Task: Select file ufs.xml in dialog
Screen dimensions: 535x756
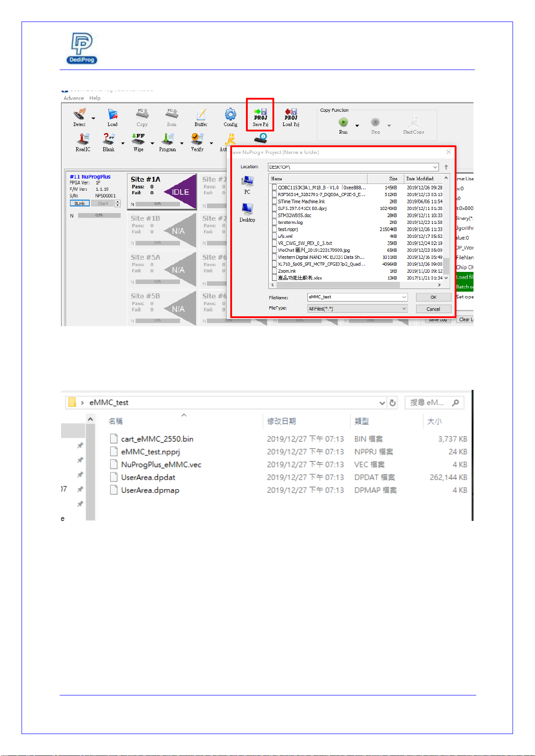Action: (285, 236)
